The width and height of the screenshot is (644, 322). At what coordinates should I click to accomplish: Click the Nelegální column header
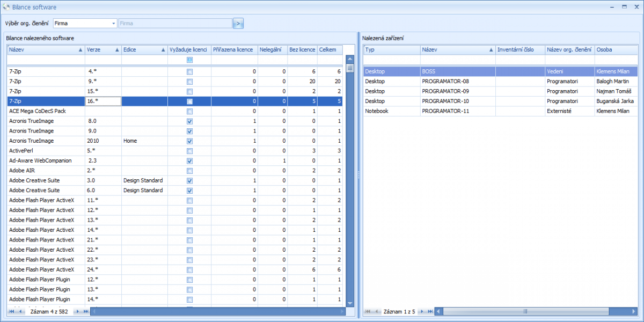click(272, 49)
